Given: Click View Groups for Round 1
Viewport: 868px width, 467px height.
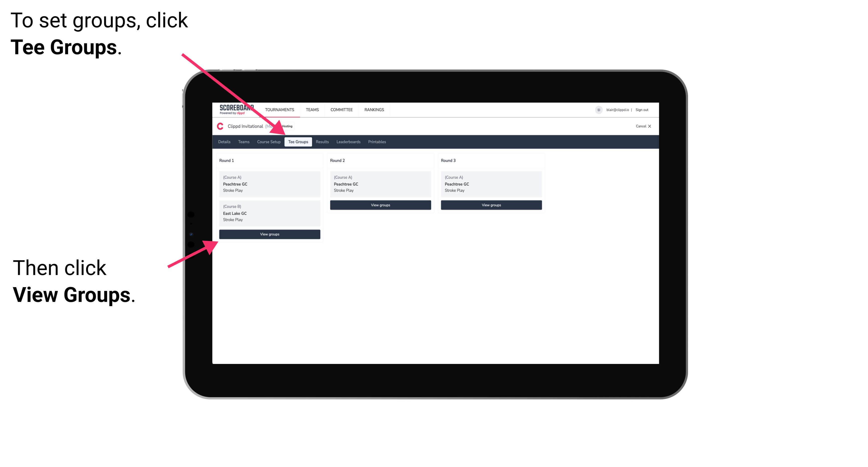Looking at the screenshot, I should tap(269, 235).
